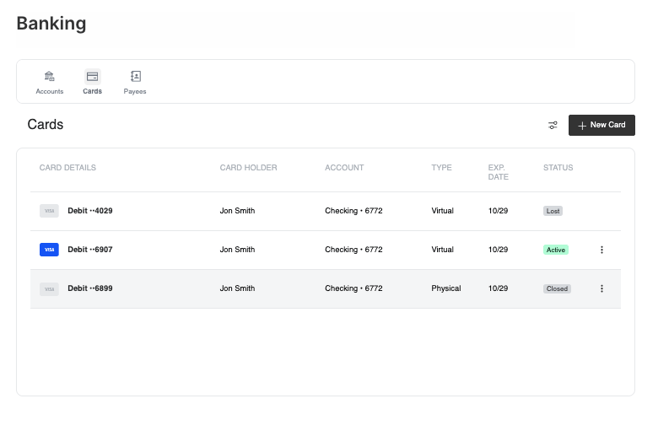Open more options for Debit 6907 card
The image size is (669, 447).
(601, 250)
